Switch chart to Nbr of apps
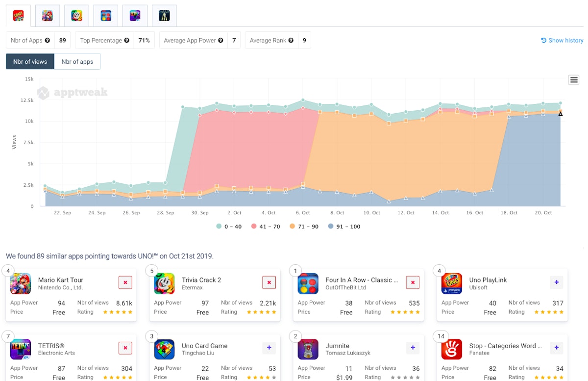 tap(77, 62)
